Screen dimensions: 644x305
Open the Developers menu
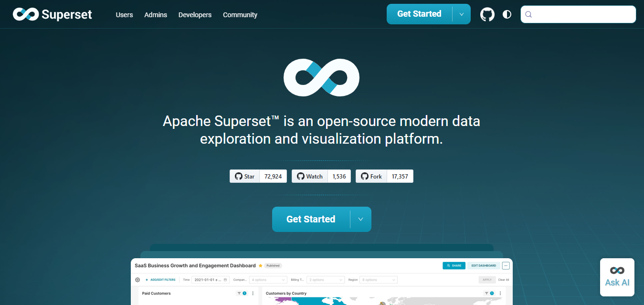coord(195,15)
